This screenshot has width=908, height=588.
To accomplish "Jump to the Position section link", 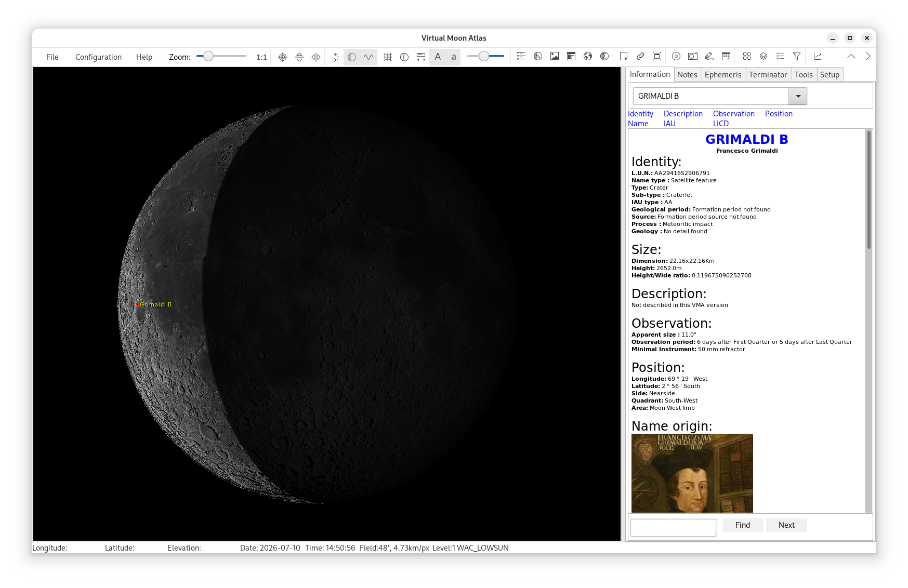I will tap(779, 114).
